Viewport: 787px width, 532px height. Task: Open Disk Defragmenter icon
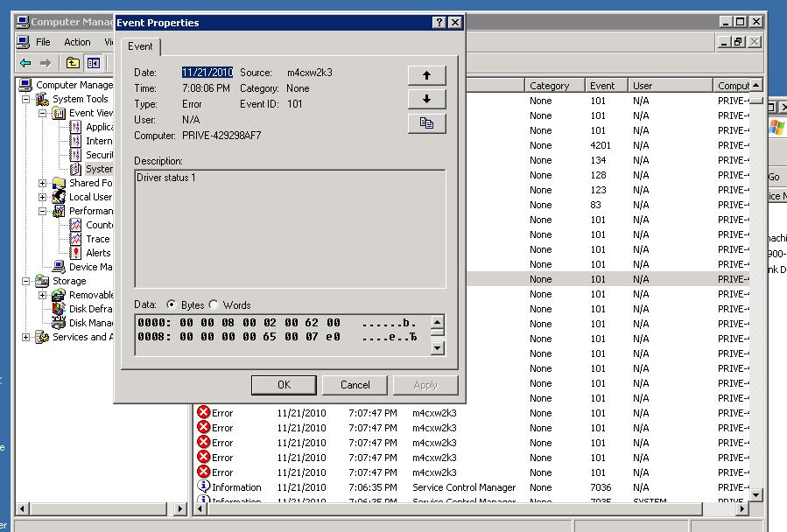pyautogui.click(x=60, y=309)
